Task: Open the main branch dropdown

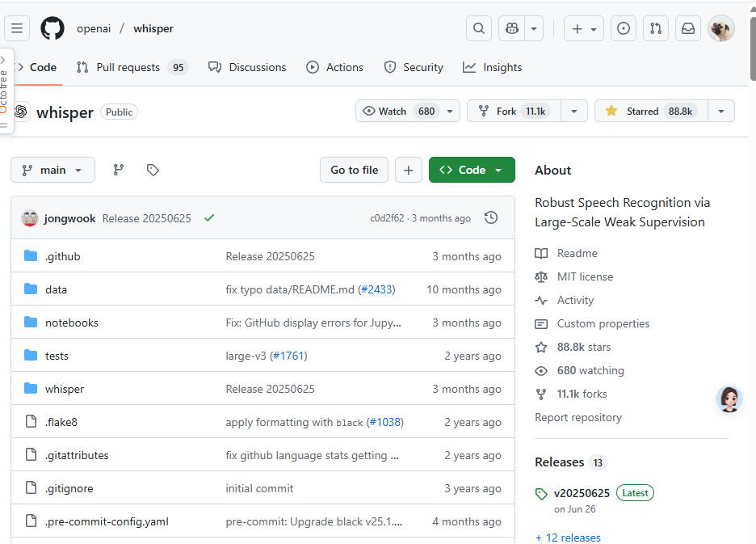Action: tap(52, 170)
